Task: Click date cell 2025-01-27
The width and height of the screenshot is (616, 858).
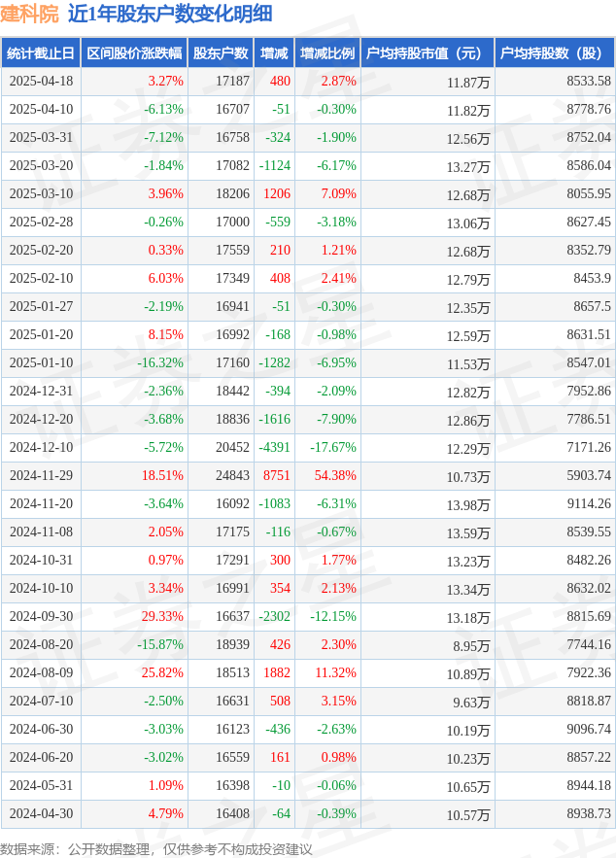Action: pyautogui.click(x=41, y=306)
